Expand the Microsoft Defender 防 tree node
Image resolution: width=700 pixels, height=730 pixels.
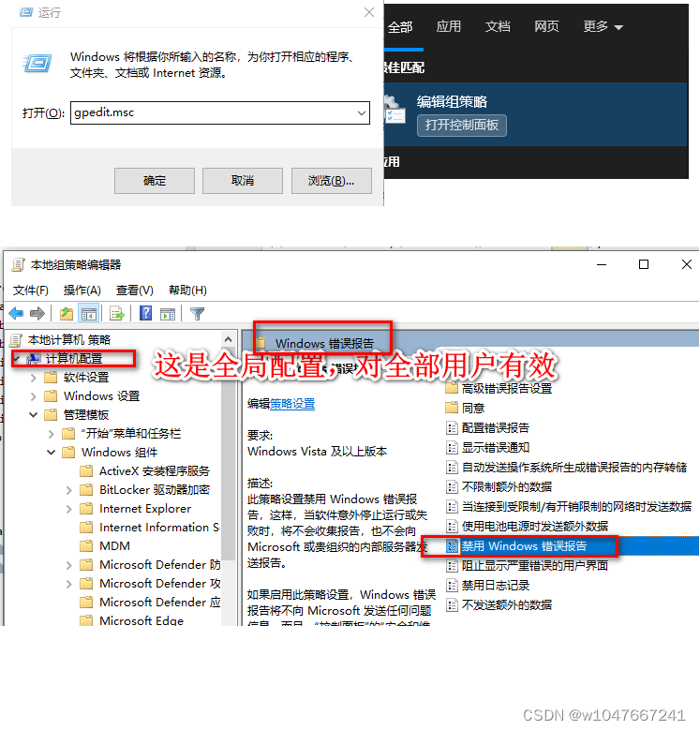[x=69, y=565]
